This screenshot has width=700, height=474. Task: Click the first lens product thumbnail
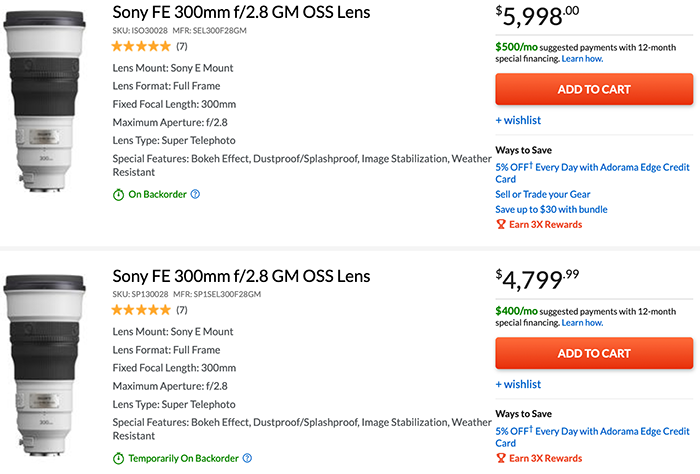tap(50, 100)
